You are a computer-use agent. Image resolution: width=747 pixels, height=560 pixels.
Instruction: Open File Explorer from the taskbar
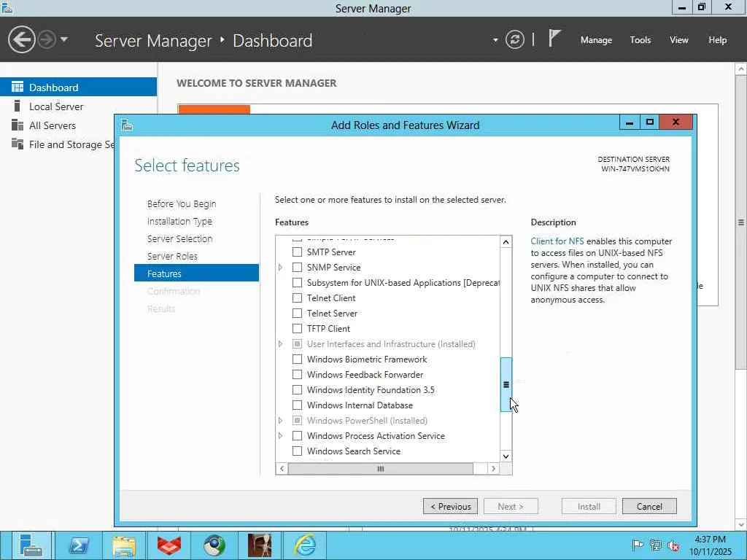coord(124,545)
